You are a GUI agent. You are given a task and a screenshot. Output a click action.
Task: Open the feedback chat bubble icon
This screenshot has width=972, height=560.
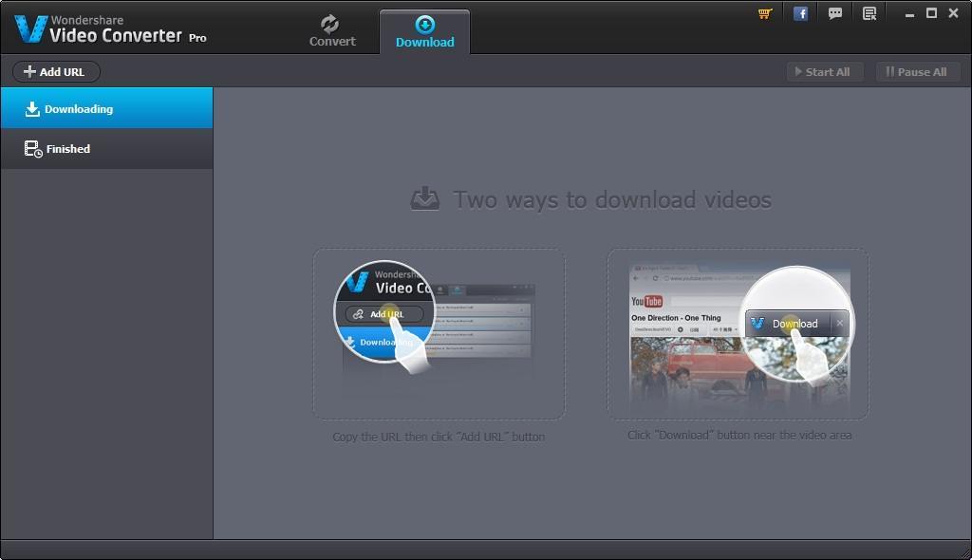pyautogui.click(x=834, y=13)
